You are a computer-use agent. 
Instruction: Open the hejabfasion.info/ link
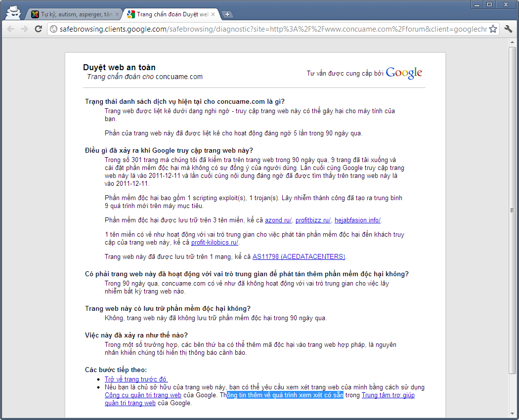point(357,220)
